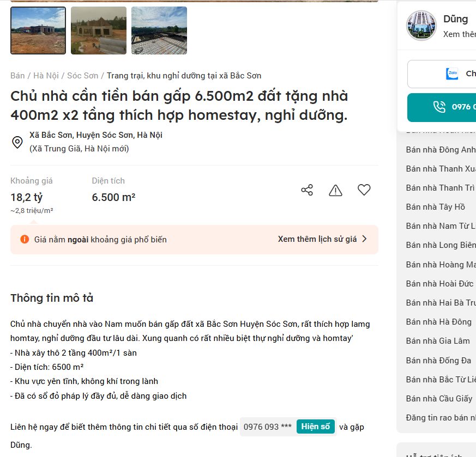This screenshot has width=476, height=457.
Task: Open Bán nhà Bắc Từ Liêm link
Action: [x=441, y=380]
